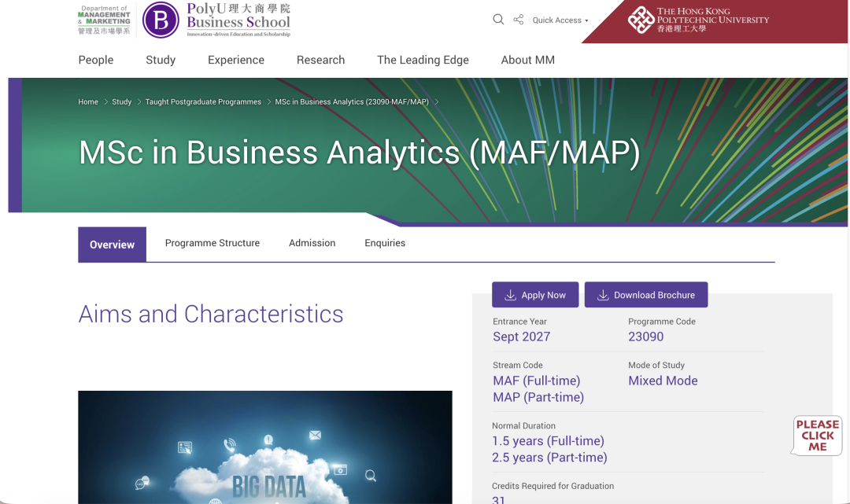Image resolution: width=850 pixels, height=504 pixels.
Task: Go to Home breadcrumb link
Action: point(88,101)
